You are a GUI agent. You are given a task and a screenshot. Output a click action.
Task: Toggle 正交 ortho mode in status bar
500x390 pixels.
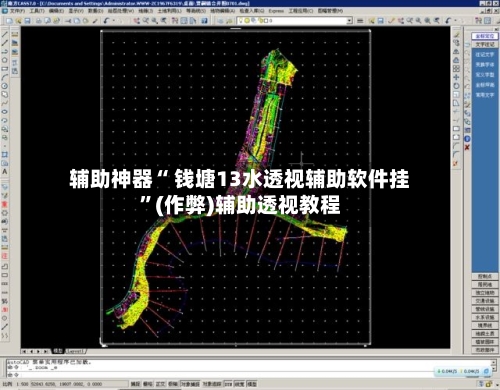[160, 384]
